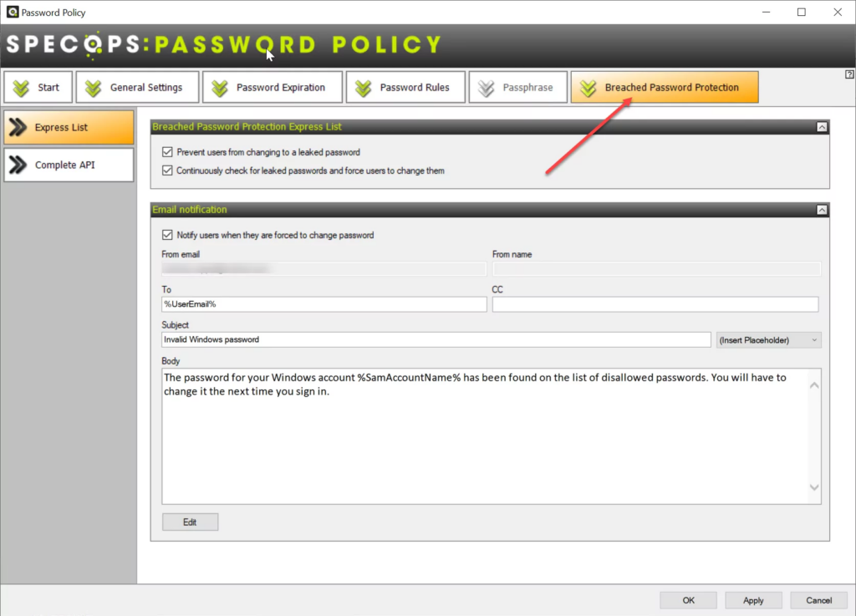
Task: Click the Password Policy window title icon
Action: pyautogui.click(x=12, y=12)
